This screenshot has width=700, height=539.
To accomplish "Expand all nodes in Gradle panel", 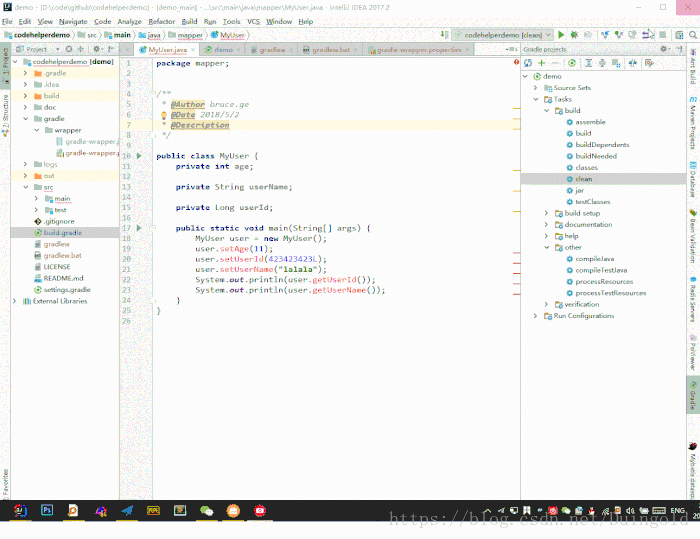I will 589,63.
